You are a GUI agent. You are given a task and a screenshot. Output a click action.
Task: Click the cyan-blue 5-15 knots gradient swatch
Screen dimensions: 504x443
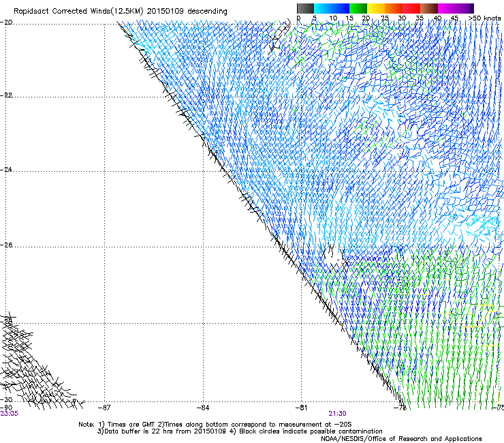pyautogui.click(x=332, y=8)
